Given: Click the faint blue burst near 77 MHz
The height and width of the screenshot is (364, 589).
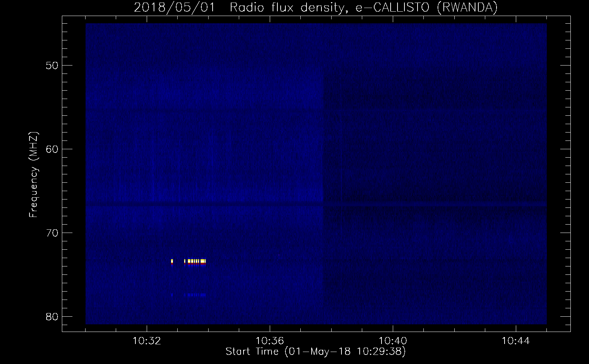Looking at the screenshot, I should [x=189, y=295].
